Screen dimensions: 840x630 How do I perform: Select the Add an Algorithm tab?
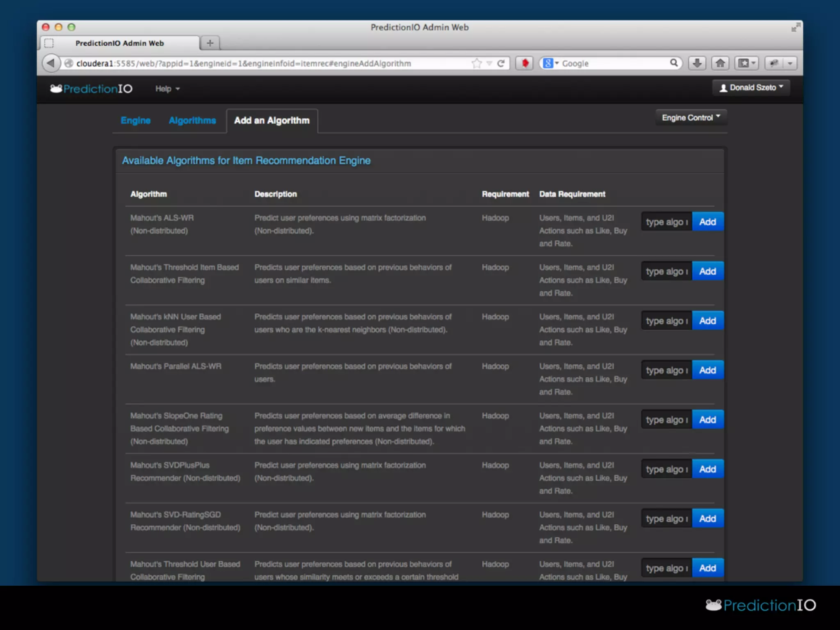coord(272,121)
